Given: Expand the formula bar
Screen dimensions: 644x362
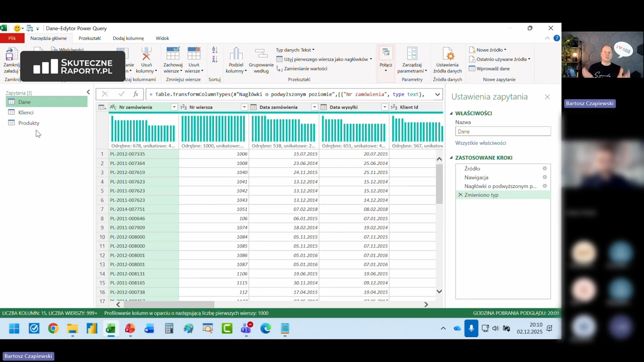Looking at the screenshot, I should [437, 94].
